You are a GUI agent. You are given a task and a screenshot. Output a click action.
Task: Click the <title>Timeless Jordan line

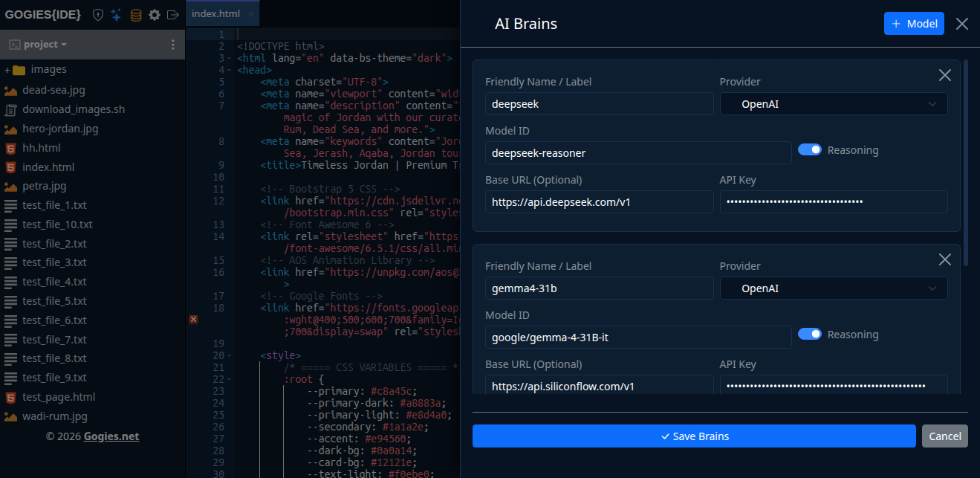pyautogui.click(x=360, y=165)
